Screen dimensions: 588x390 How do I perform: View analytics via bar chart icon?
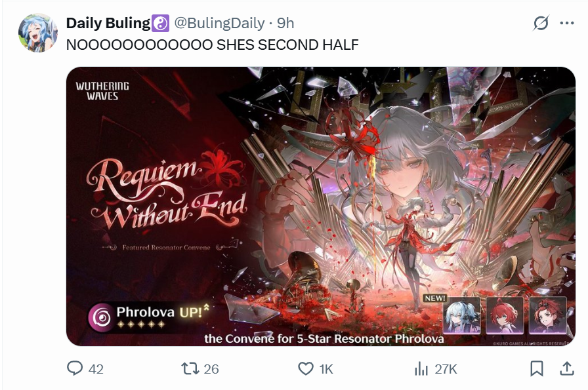pyautogui.click(x=421, y=369)
